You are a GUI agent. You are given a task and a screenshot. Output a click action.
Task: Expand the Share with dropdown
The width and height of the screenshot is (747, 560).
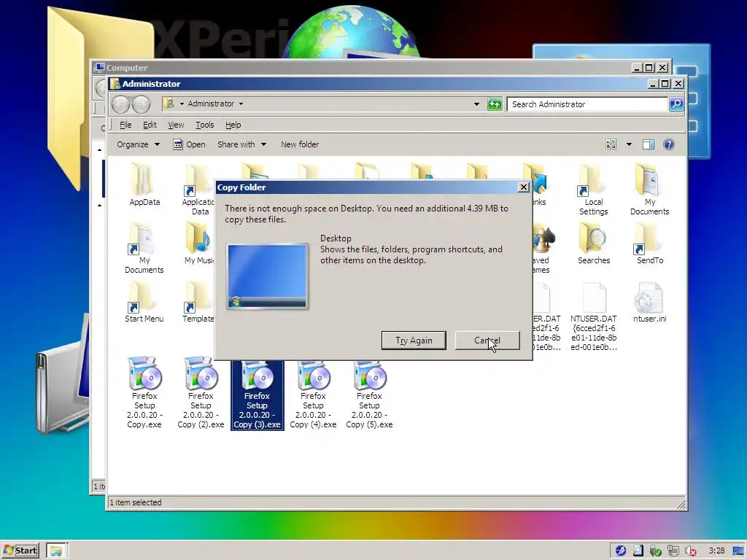241,144
